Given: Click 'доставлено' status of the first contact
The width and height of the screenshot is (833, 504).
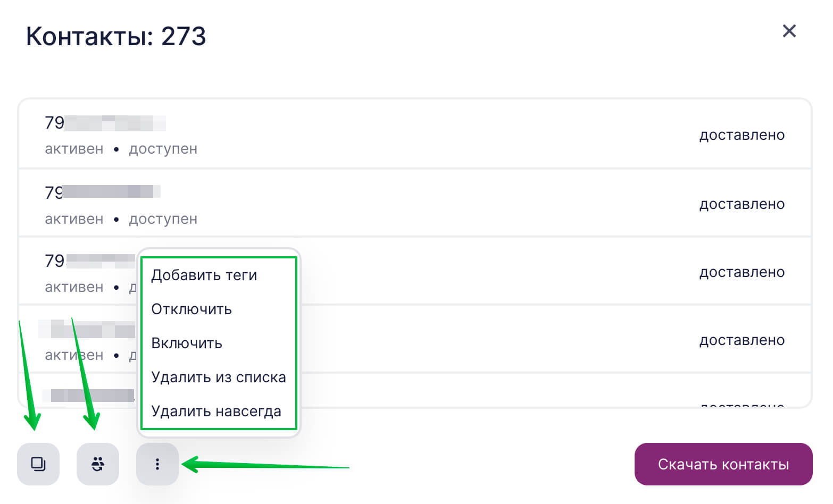Looking at the screenshot, I should (742, 135).
